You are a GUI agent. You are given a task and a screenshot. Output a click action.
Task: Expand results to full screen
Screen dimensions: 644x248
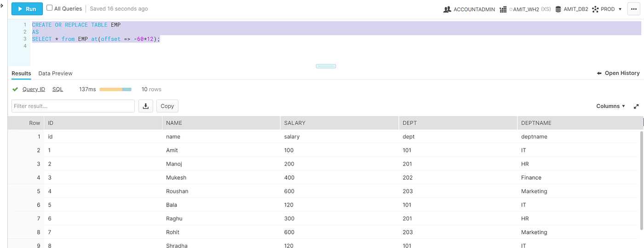(x=636, y=106)
